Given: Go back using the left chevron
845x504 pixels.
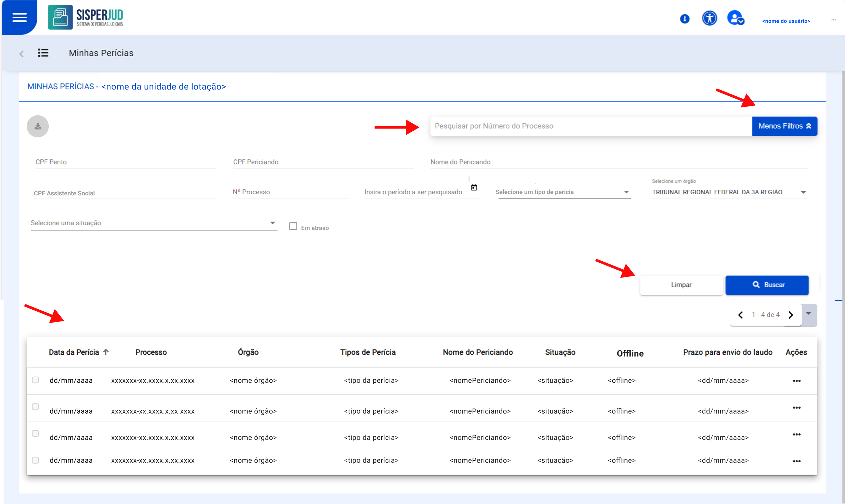Looking at the screenshot, I should (x=21, y=54).
